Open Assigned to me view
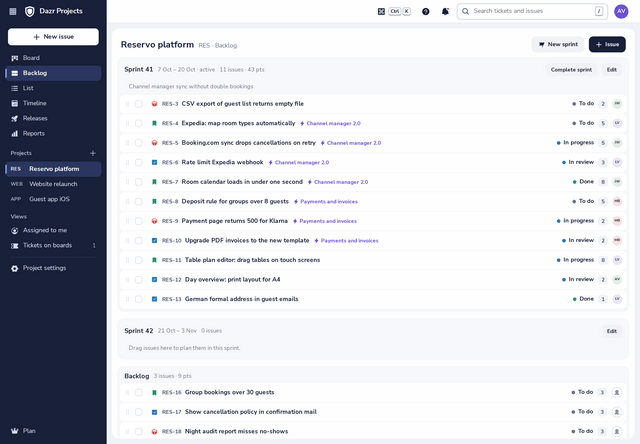This screenshot has height=444, width=640. pos(53,231)
